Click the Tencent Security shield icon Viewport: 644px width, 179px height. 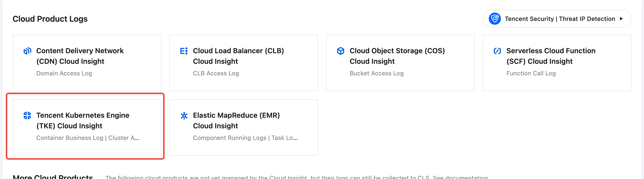[x=495, y=19]
